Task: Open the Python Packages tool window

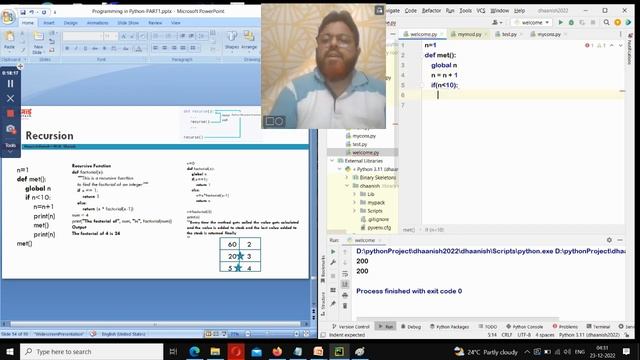Action: coord(449,327)
